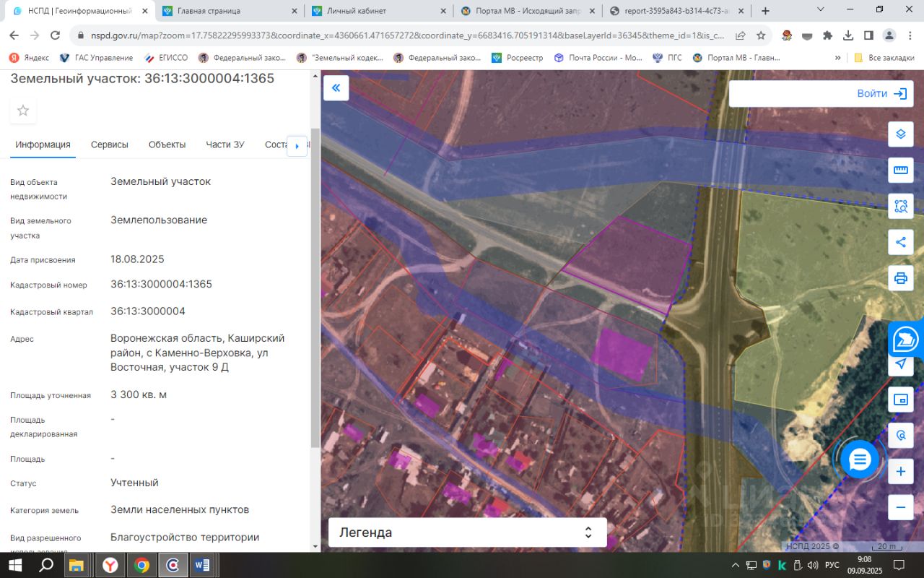The height and width of the screenshot is (578, 924).
Task: Open the tab search dropdown
Action: (x=821, y=9)
